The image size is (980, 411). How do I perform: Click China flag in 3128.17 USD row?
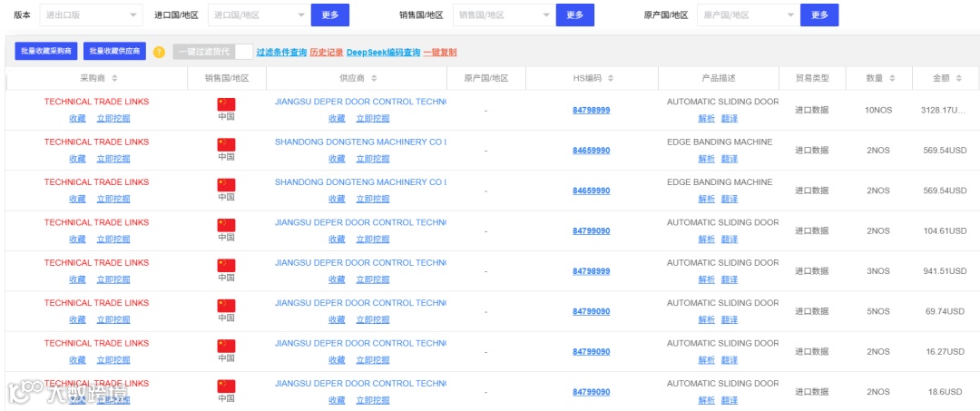pyautogui.click(x=226, y=104)
